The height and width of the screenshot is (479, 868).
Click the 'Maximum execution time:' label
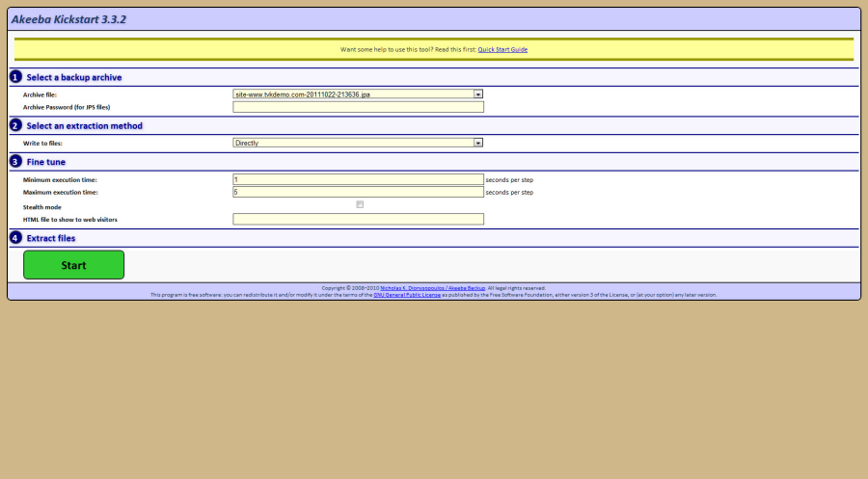click(61, 193)
